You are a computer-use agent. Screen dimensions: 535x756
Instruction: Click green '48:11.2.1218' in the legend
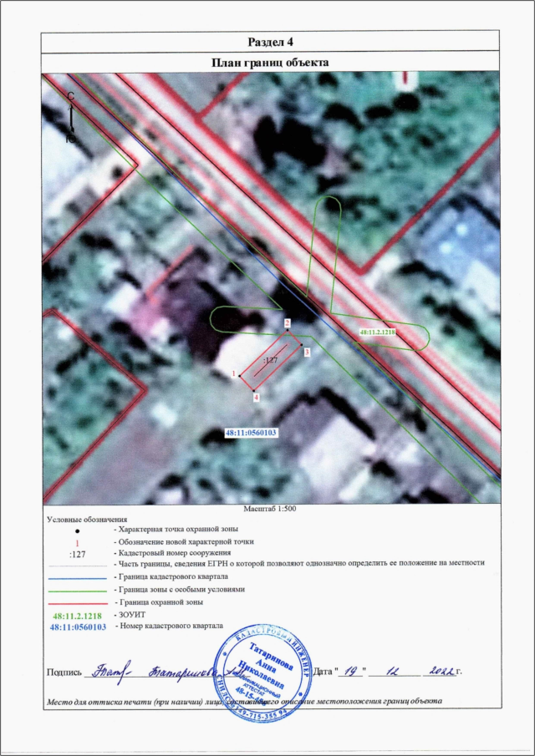click(x=78, y=616)
